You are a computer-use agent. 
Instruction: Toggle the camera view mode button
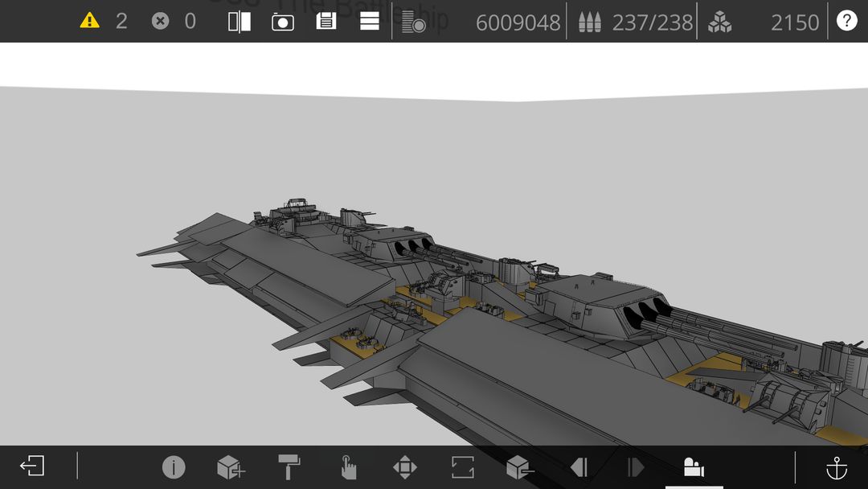click(x=694, y=466)
